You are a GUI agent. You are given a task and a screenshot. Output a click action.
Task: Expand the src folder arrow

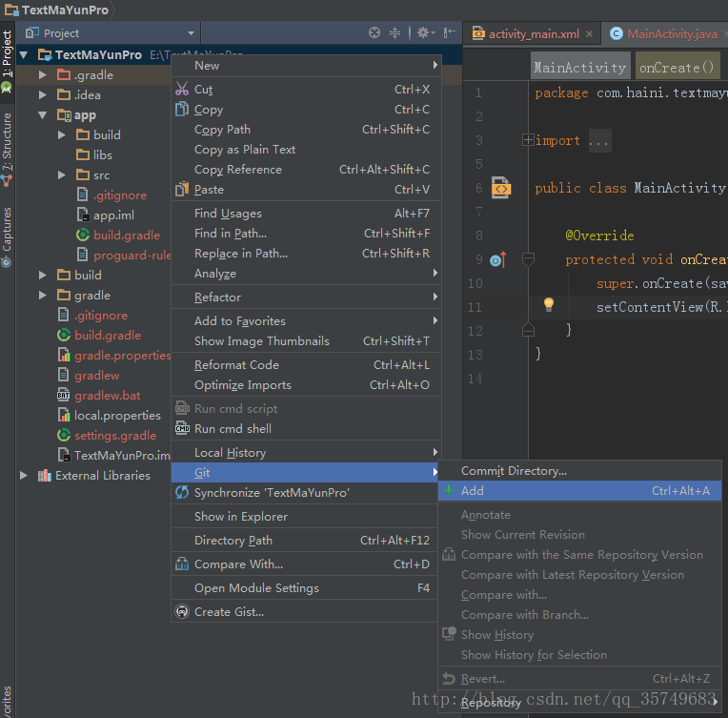(x=62, y=174)
